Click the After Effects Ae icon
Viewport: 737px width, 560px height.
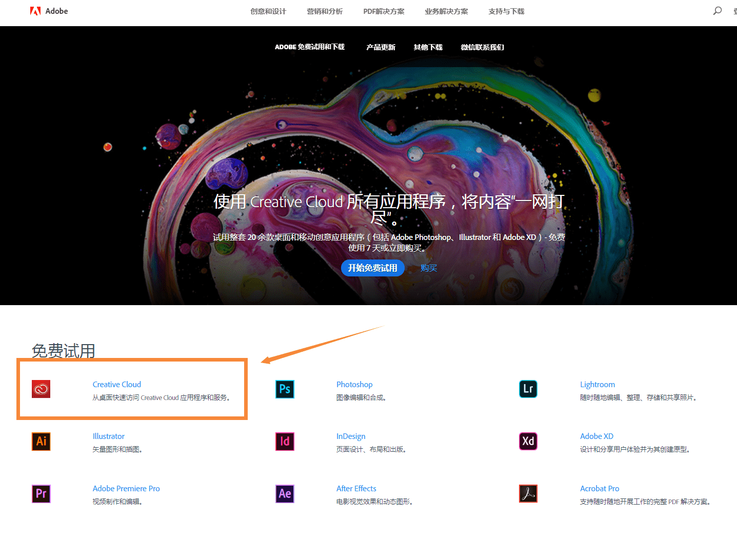click(285, 494)
